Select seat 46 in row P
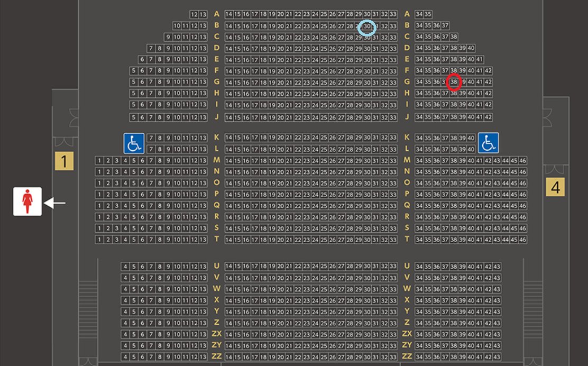 pos(523,194)
